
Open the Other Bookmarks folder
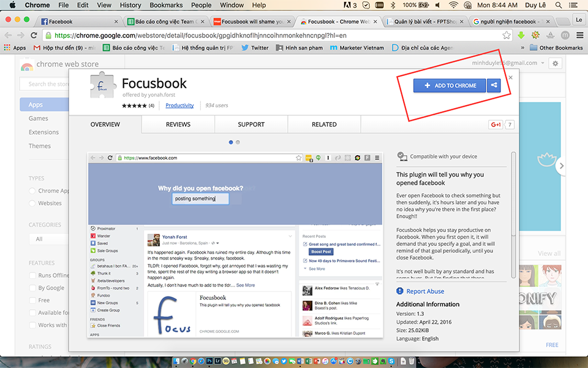click(x=557, y=48)
